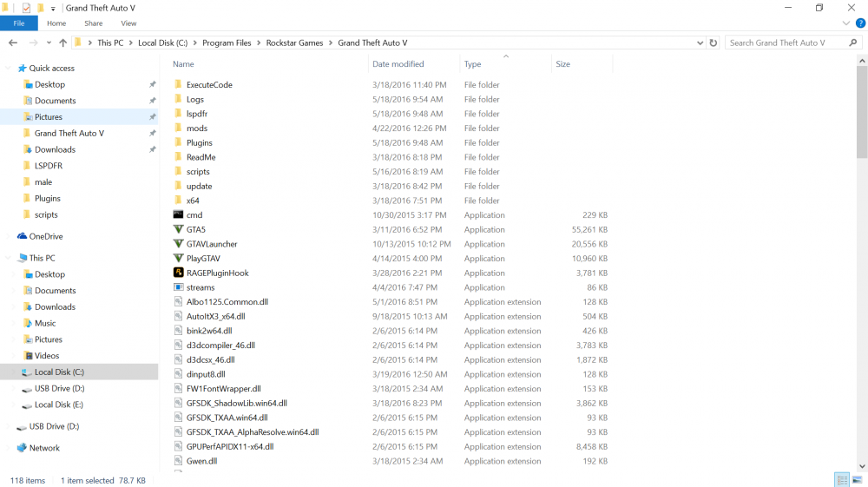This screenshot has height=487, width=868.
Task: Open the File menu tab
Action: coord(19,23)
